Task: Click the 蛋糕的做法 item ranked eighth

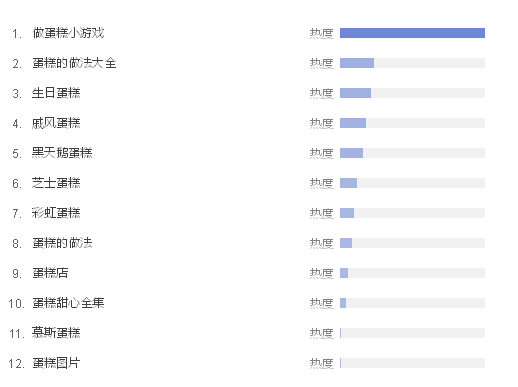Action: [62, 243]
